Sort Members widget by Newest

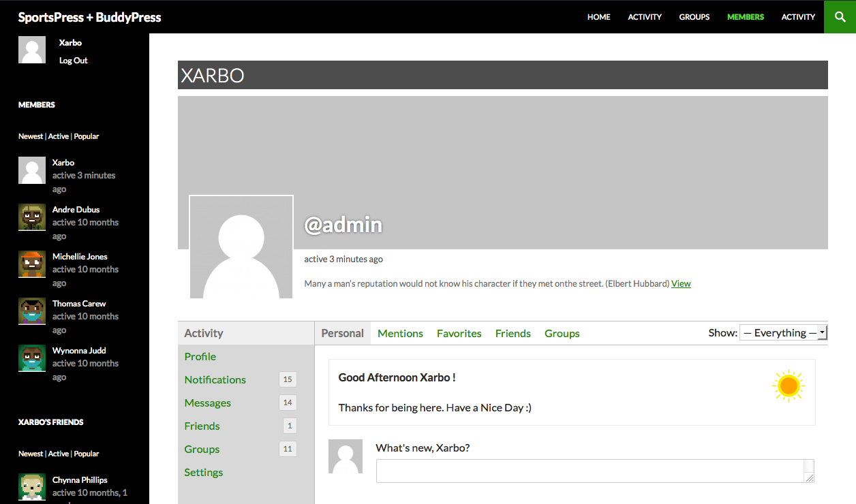(31, 136)
